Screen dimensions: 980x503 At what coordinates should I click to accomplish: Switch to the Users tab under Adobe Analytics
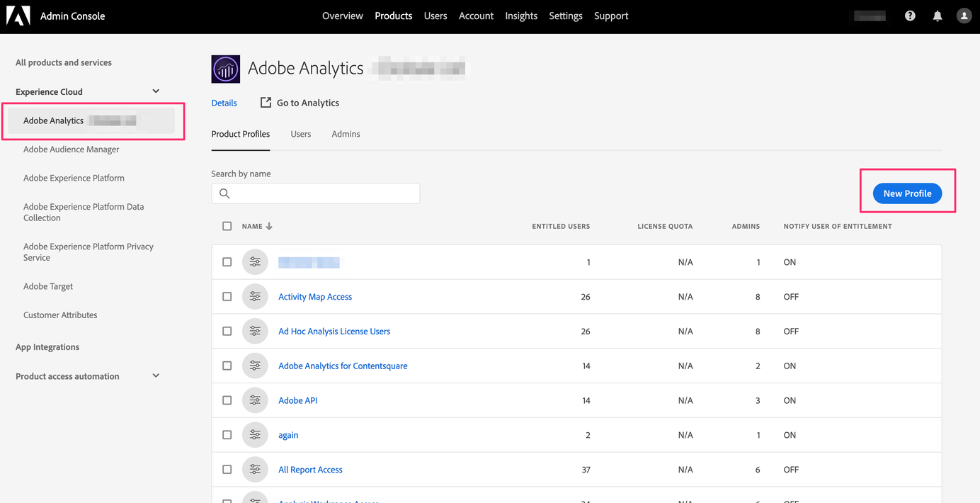[x=301, y=134]
